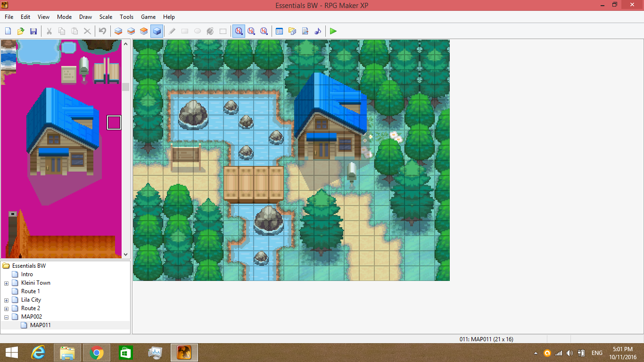Open the Materialbase icon
Image resolution: width=644 pixels, height=362 pixels.
pos(292,31)
